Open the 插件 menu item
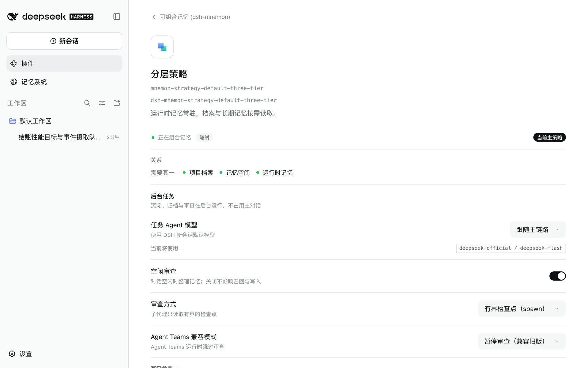This screenshot has width=588, height=368. pos(64,63)
